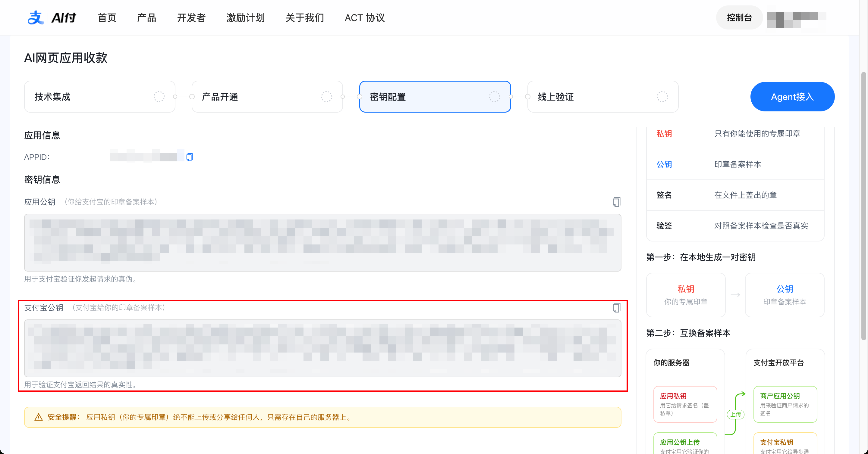Click the 应用私钥 diagram card
Viewport: 868px width, 454px height.
[x=685, y=404]
